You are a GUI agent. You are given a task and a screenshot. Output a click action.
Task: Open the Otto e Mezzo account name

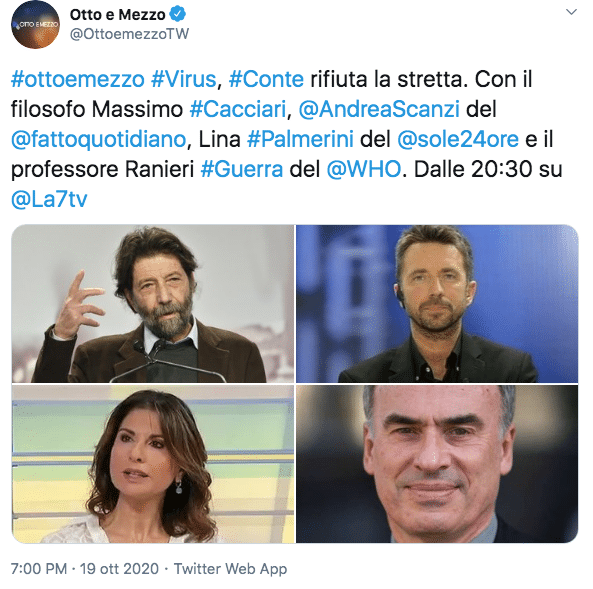pos(118,15)
